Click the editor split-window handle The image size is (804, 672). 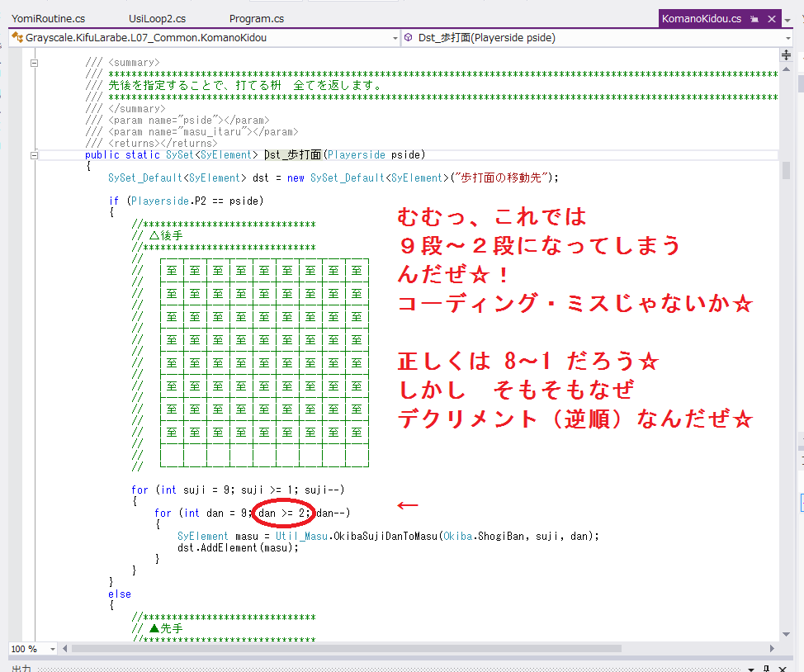click(786, 54)
